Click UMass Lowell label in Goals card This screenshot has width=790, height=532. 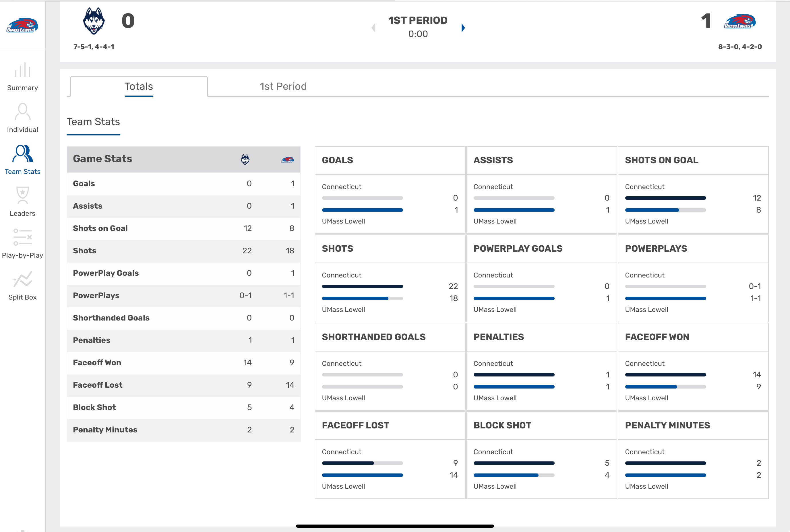pos(343,221)
